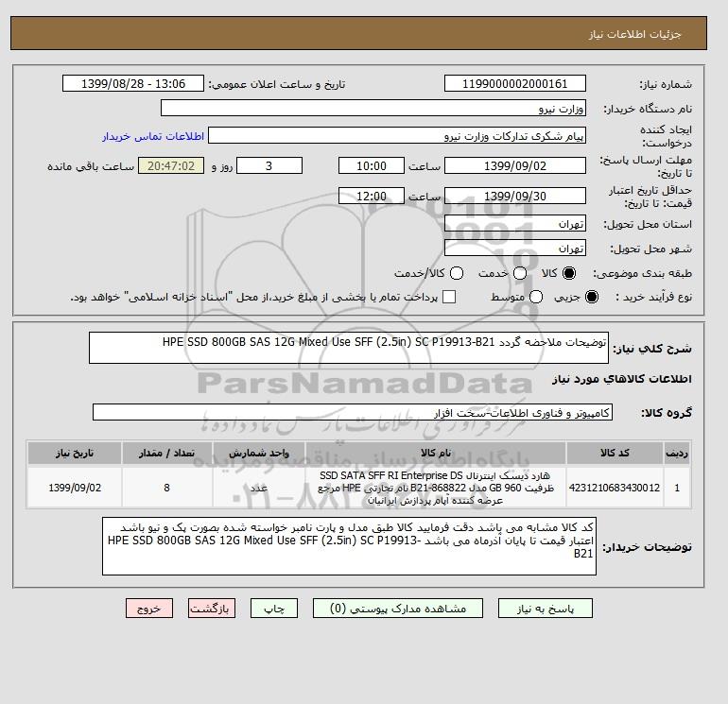Click the تعداد / مقدار column header

(x=167, y=453)
